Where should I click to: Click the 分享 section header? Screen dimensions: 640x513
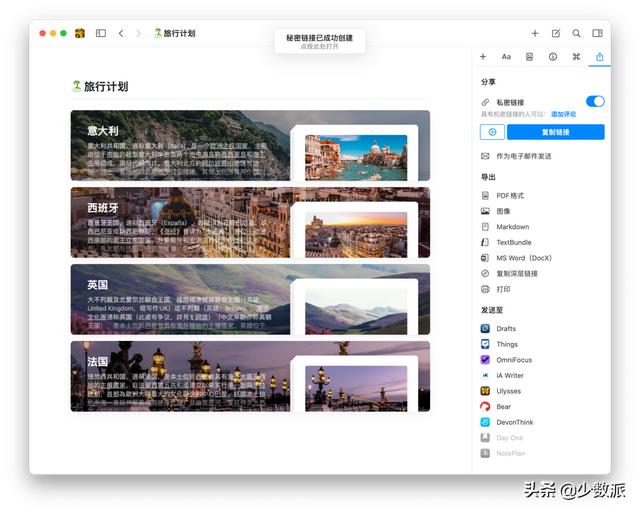(488, 82)
